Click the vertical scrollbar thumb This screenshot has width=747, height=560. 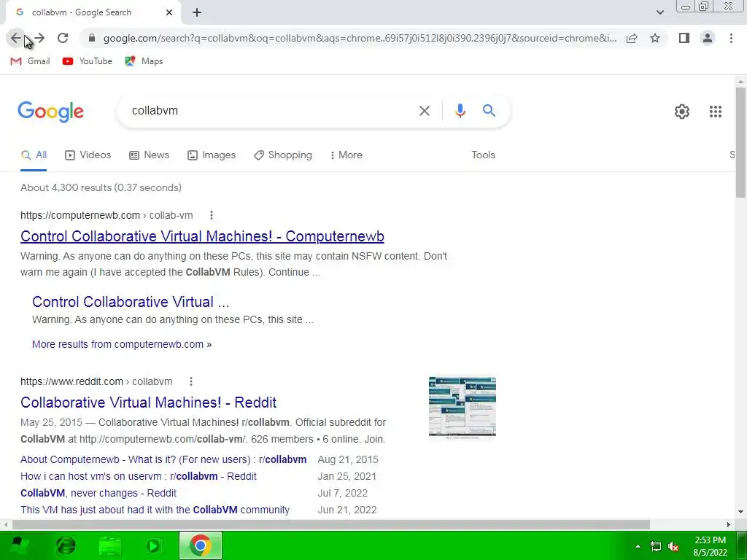coord(740,142)
